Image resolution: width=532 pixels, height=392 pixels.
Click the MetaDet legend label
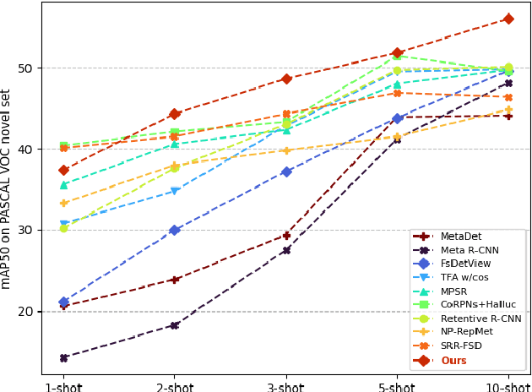click(x=461, y=237)
